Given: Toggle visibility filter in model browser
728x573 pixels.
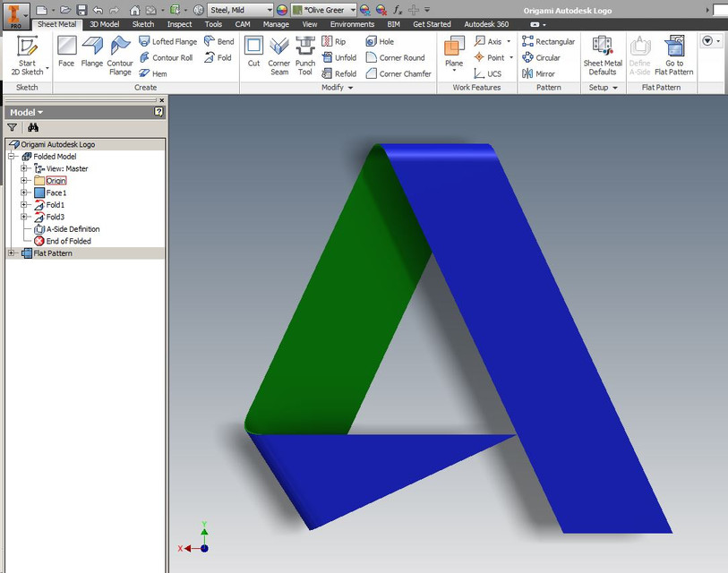Looking at the screenshot, I should [x=12, y=127].
